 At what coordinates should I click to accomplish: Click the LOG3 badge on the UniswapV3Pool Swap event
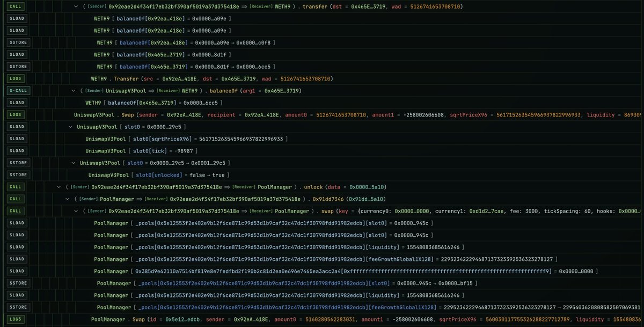tap(16, 114)
